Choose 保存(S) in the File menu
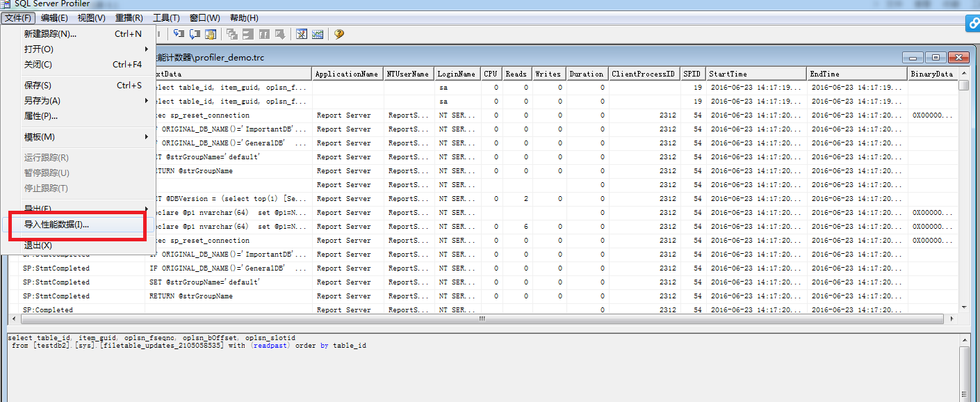The height and width of the screenshot is (402, 980). (x=79, y=85)
